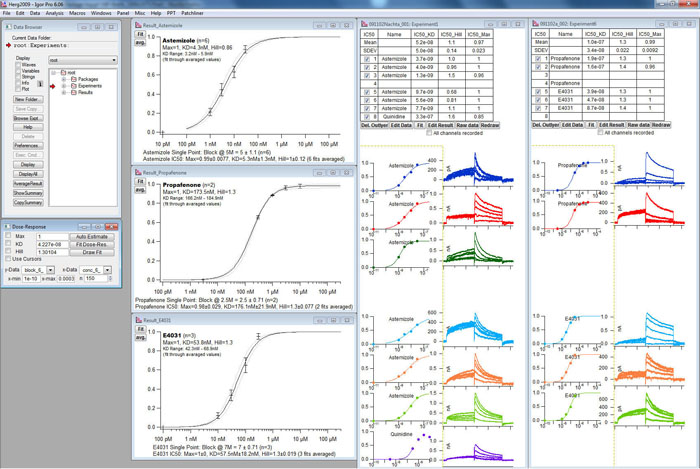The height and width of the screenshot is (469, 700).
Task: Toggle the Strings display checkbox
Action: click(x=18, y=77)
